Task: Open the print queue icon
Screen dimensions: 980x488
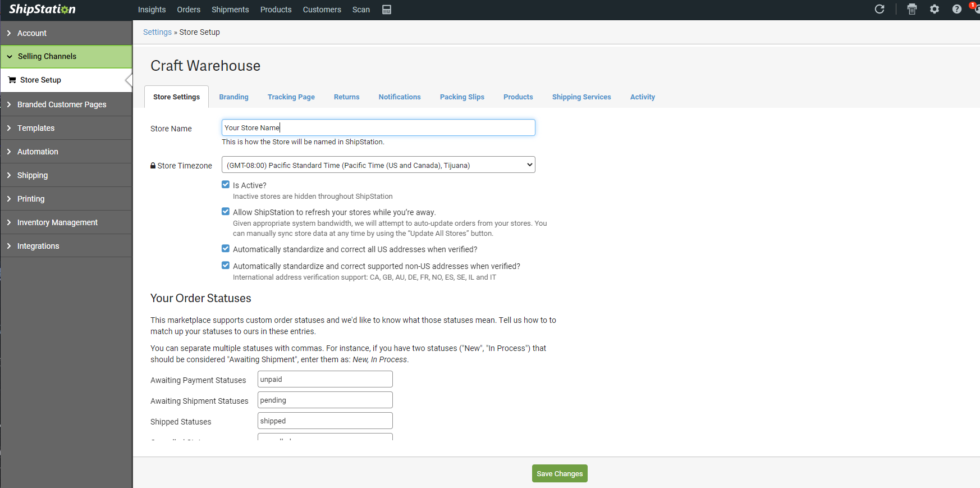Action: [912, 9]
